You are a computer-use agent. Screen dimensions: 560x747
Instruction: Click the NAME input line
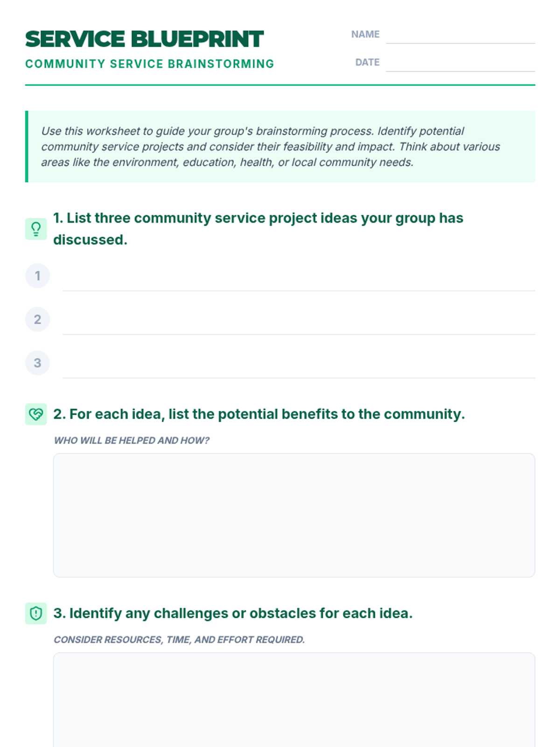pyautogui.click(x=461, y=35)
